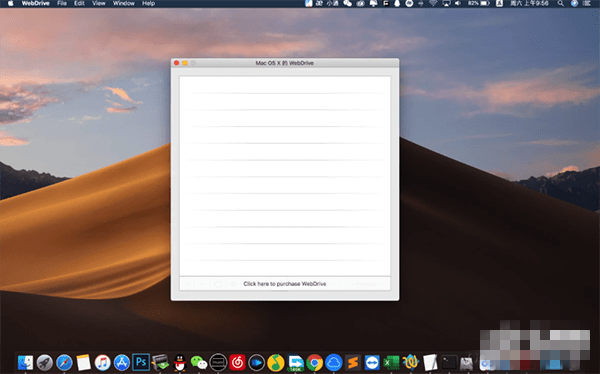This screenshot has height=374, width=600.
Task: Launch Launchpad rocket icon in dock
Action: pyautogui.click(x=45, y=362)
